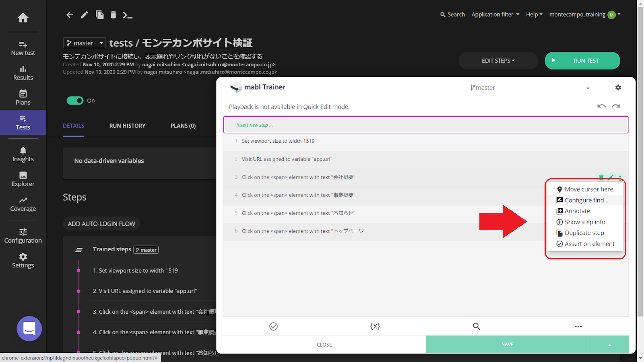Select step 2 Visit URL in Trainer

[x=426, y=159]
